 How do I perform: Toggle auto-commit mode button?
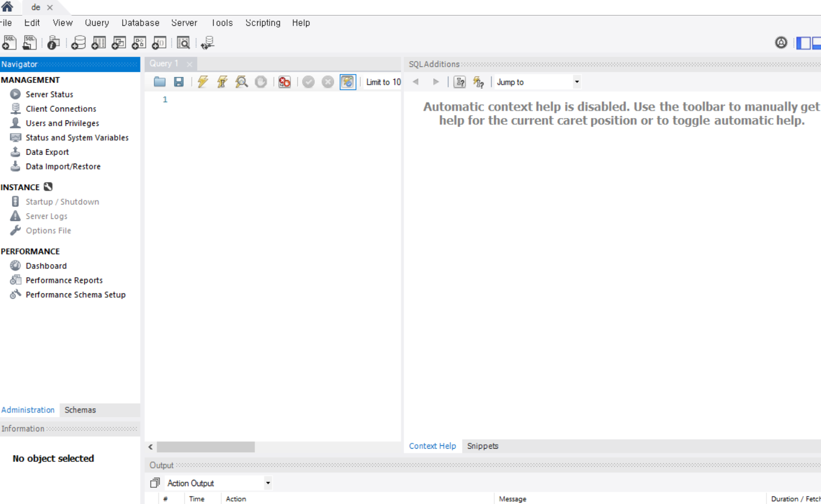(348, 82)
